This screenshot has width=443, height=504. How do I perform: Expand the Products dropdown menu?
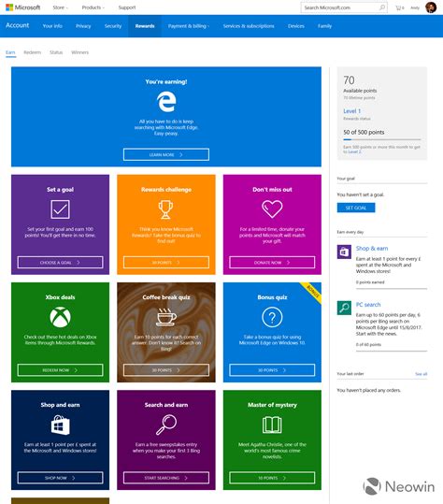pos(93,7)
